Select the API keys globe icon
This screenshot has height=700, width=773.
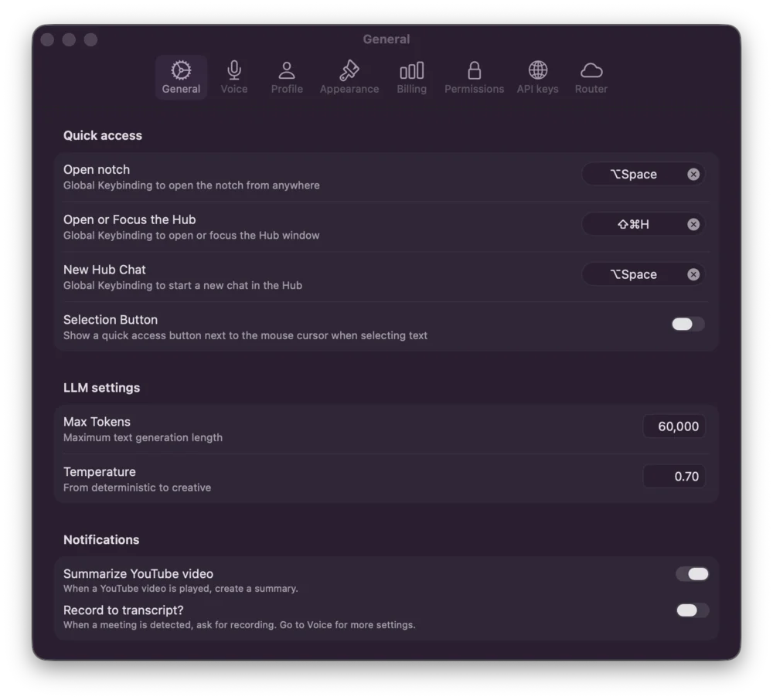[536, 70]
